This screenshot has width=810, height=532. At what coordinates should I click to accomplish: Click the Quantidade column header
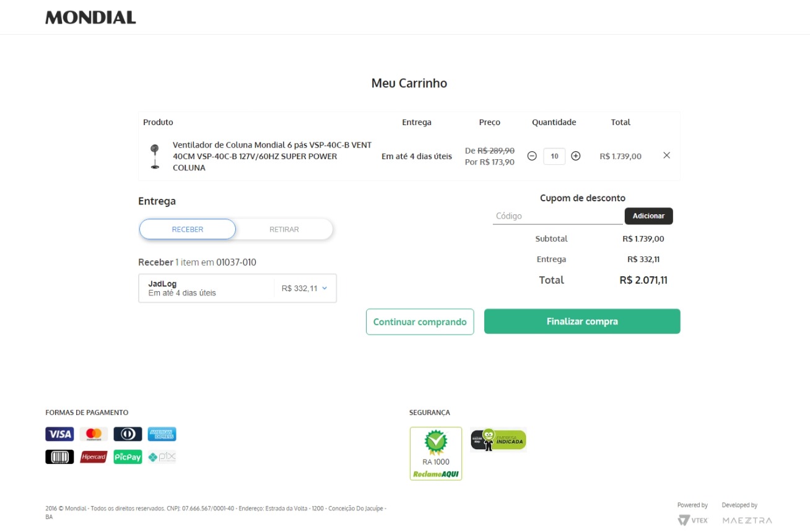554,122
